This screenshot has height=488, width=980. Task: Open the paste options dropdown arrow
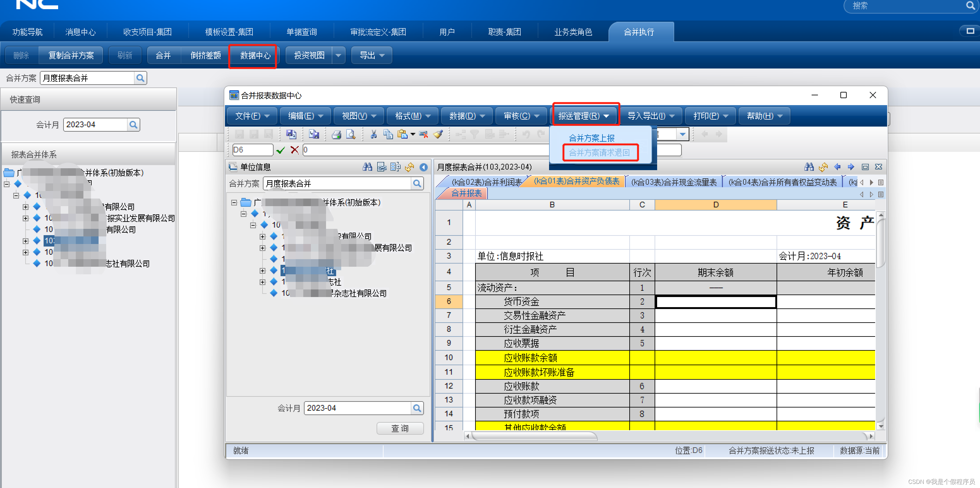(x=413, y=134)
